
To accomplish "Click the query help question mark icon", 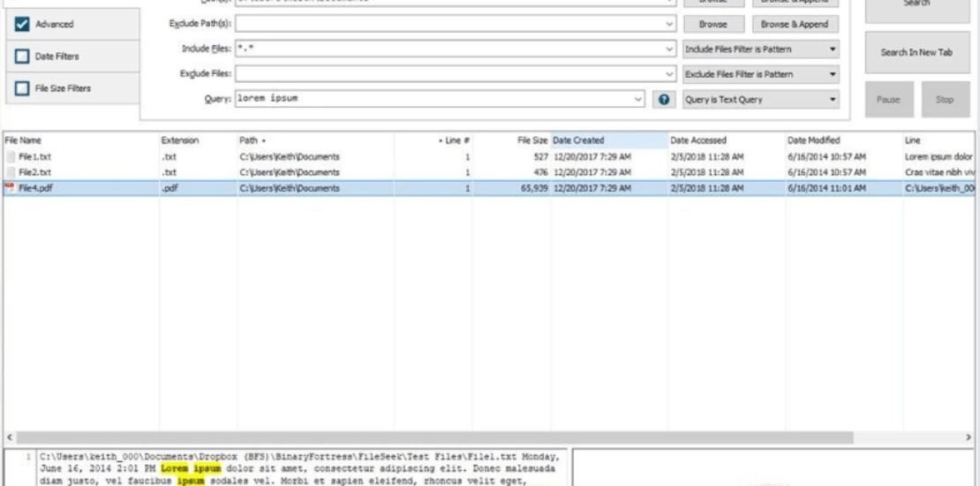I will (664, 100).
